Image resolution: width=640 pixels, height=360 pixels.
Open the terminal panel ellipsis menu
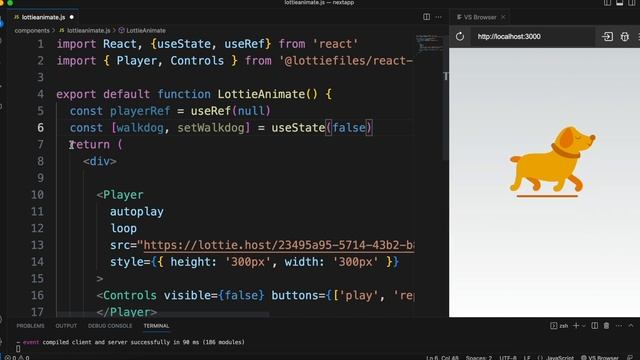(x=619, y=326)
